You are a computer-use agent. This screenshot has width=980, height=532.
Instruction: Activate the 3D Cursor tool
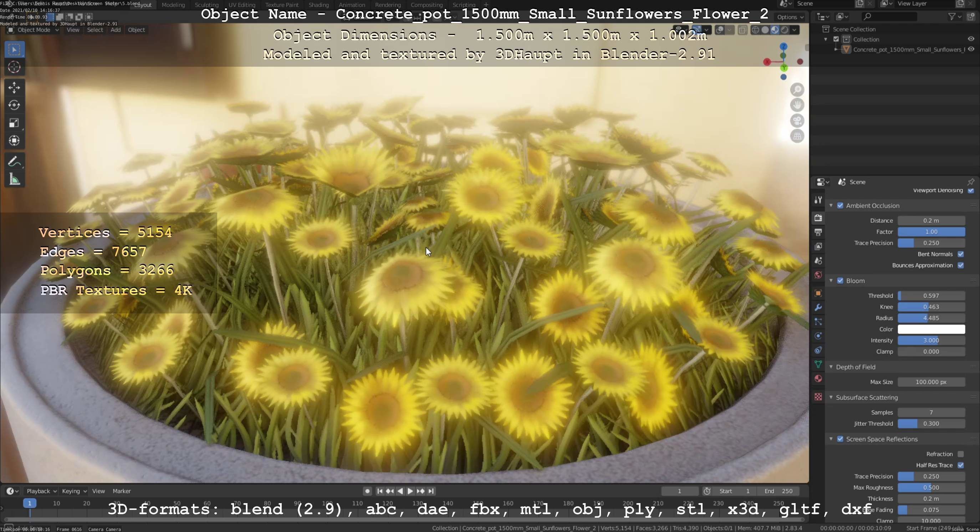click(15, 67)
